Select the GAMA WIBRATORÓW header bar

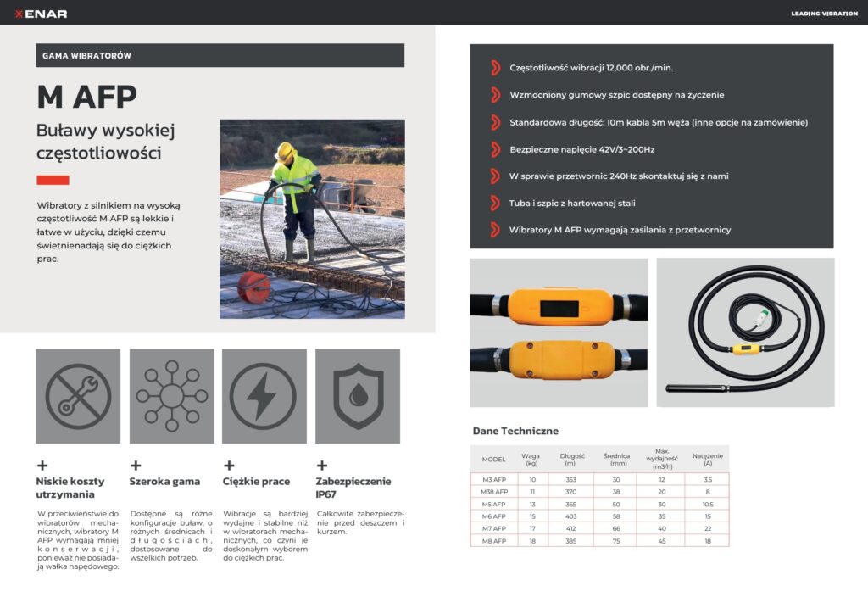(220, 55)
